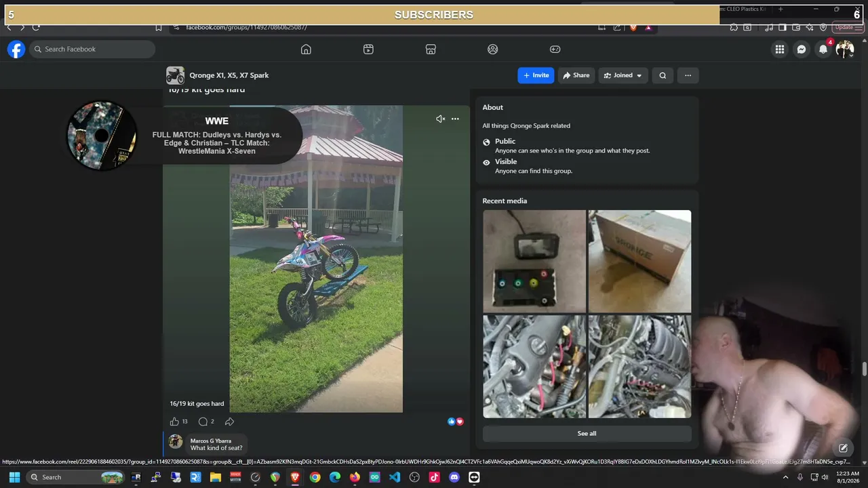868x488 pixels.
Task: View reactions on the post
Action: pyautogui.click(x=455, y=422)
